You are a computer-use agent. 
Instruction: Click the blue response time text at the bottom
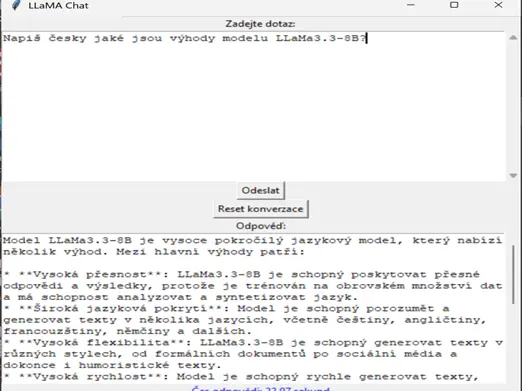(261, 389)
